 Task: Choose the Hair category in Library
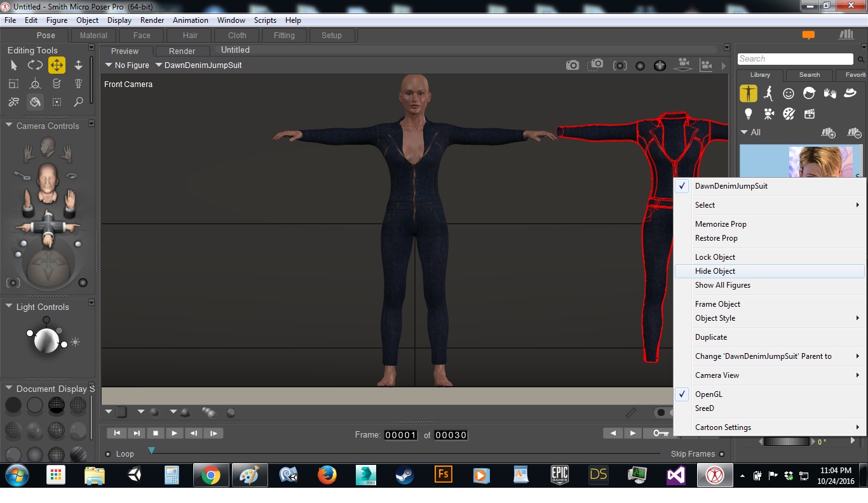tap(809, 94)
